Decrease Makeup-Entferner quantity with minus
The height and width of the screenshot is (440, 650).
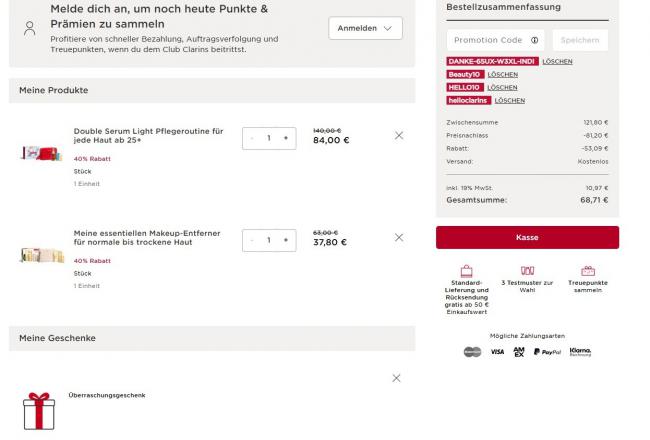[252, 240]
